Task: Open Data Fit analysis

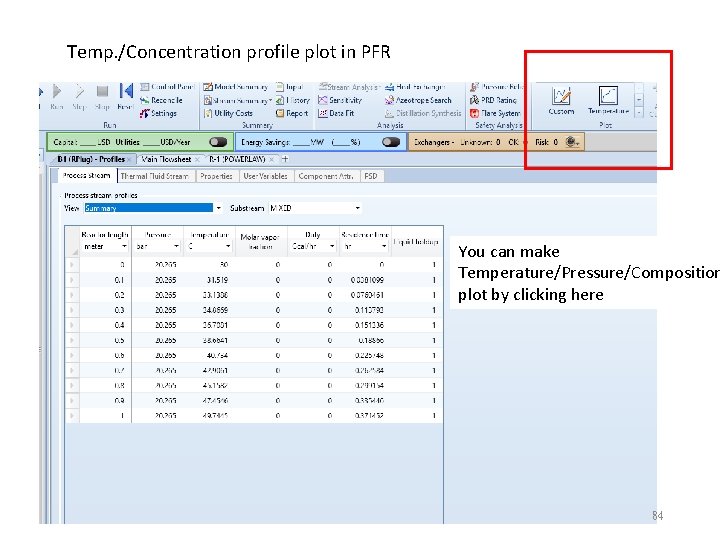Action: click(x=336, y=113)
